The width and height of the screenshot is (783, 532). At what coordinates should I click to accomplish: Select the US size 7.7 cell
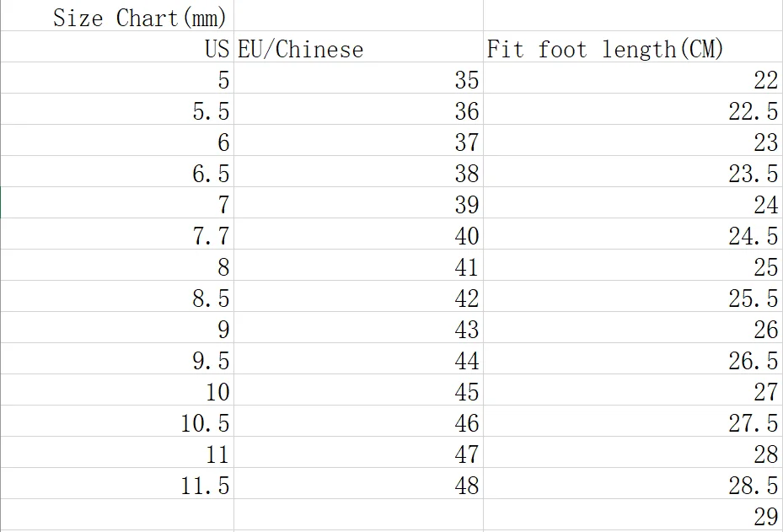coord(117,234)
